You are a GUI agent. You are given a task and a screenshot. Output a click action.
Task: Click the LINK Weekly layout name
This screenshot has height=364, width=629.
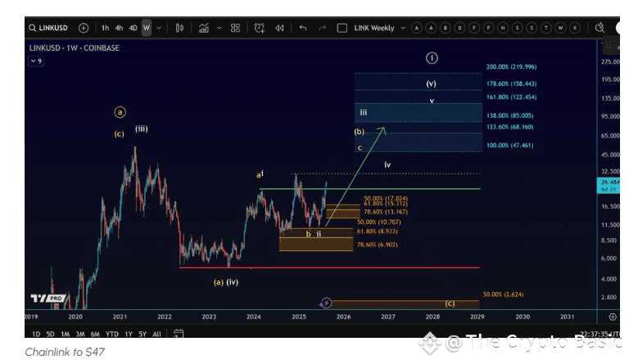[x=374, y=28]
